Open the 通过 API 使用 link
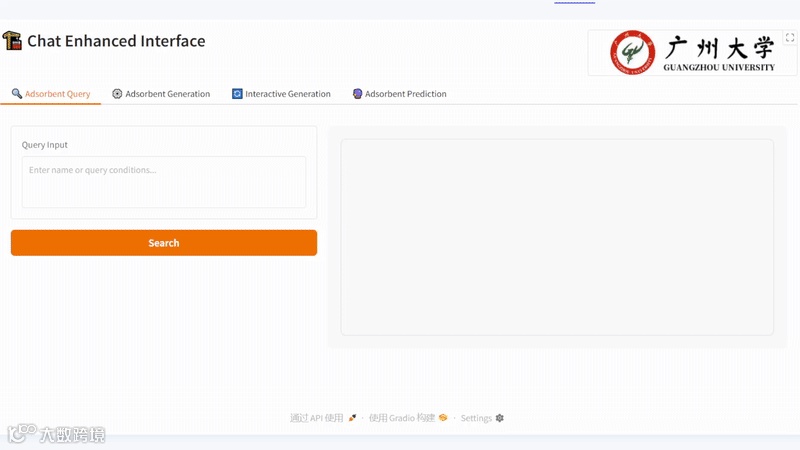 tap(323, 418)
